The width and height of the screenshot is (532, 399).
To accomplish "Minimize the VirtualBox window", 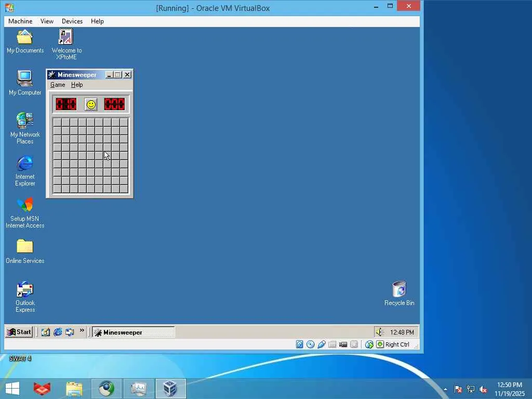I will (376, 6).
